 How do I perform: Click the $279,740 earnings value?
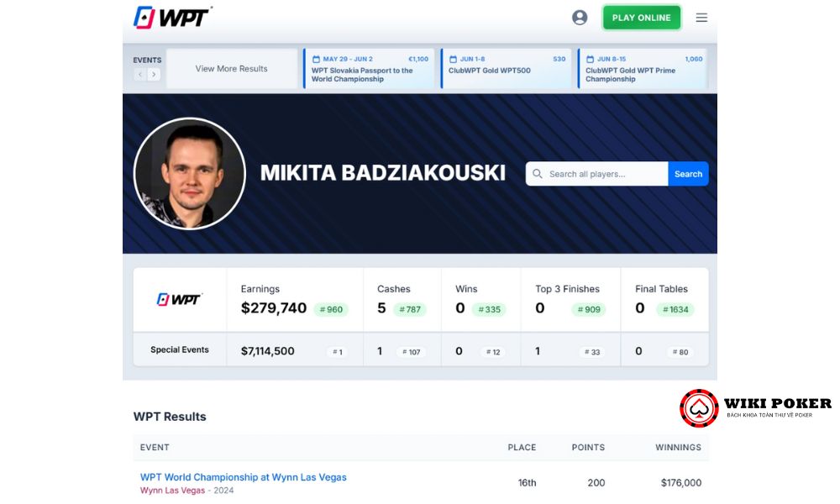tap(274, 308)
